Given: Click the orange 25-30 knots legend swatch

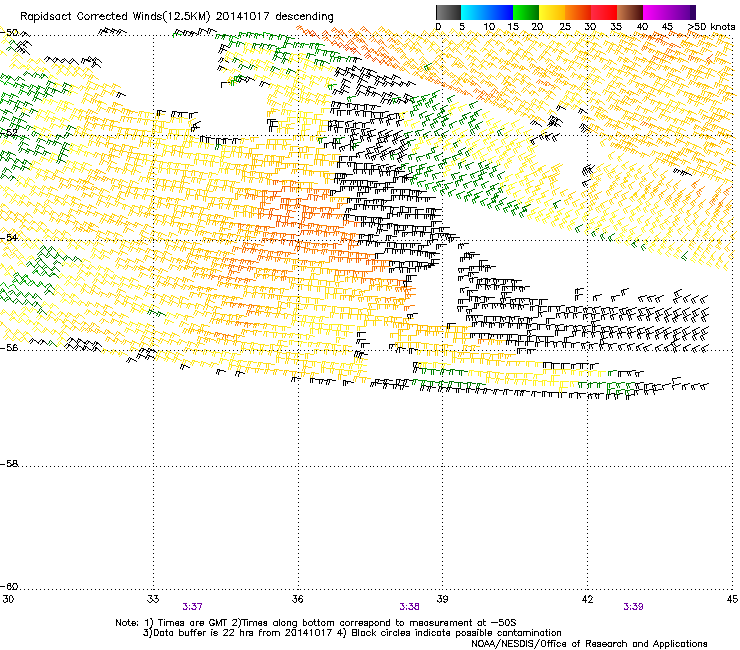Looking at the screenshot, I should [x=578, y=12].
